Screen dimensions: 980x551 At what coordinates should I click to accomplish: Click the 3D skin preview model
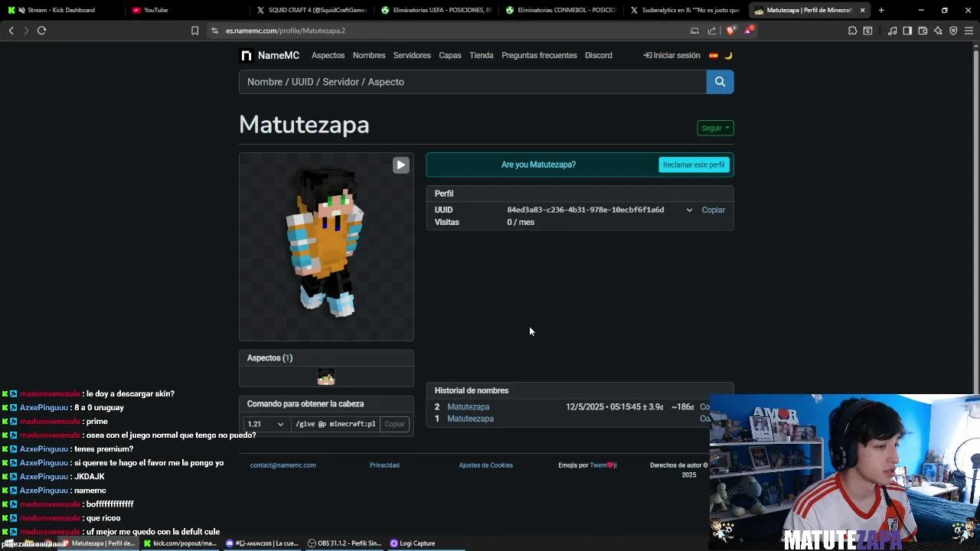[x=326, y=243]
